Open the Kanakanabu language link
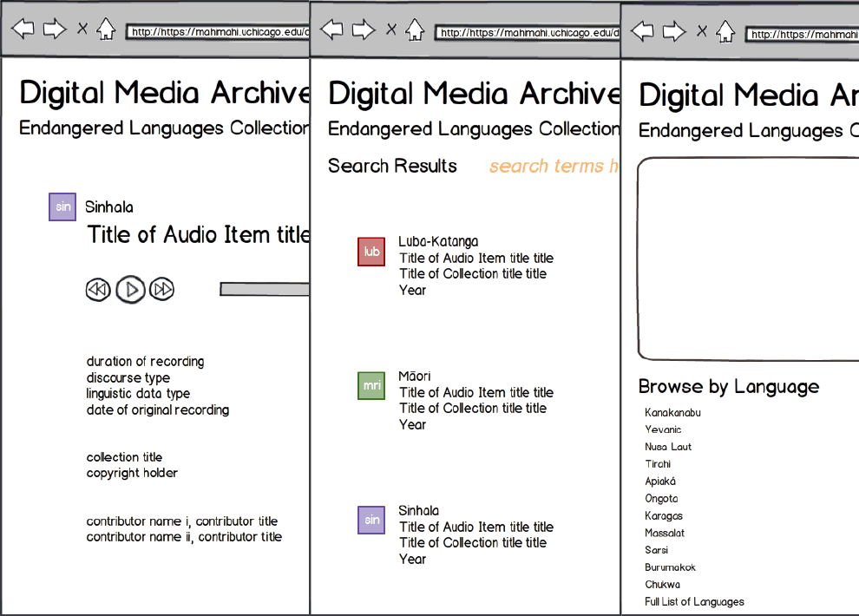Viewport: 859px width, 616px height. click(x=672, y=413)
